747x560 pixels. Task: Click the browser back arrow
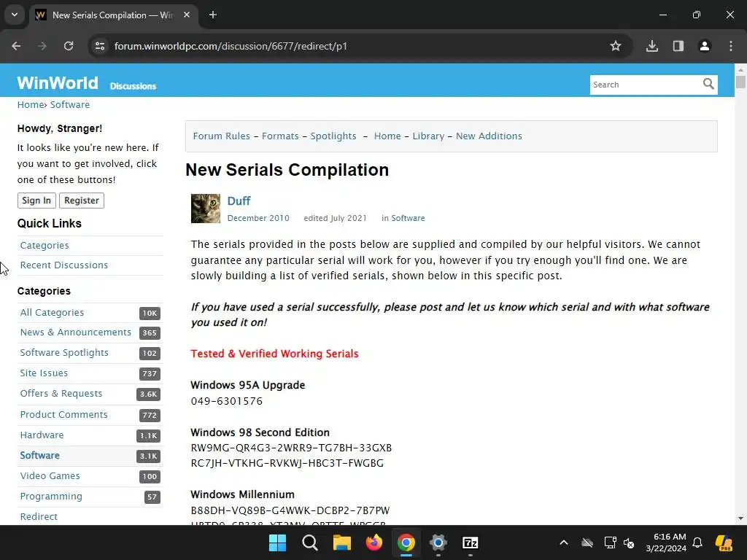point(16,46)
